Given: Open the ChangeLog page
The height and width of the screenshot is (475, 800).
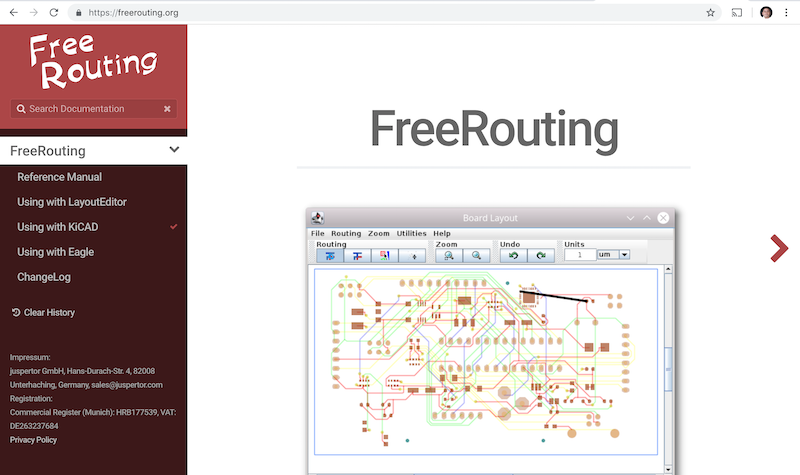Looking at the screenshot, I should click(x=44, y=277).
